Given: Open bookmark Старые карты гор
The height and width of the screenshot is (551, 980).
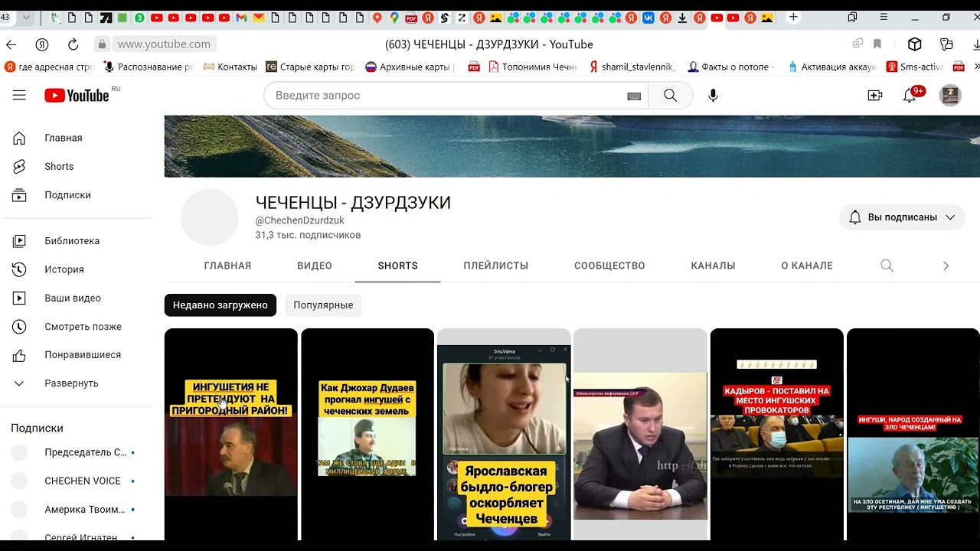Looking at the screenshot, I should coord(310,67).
